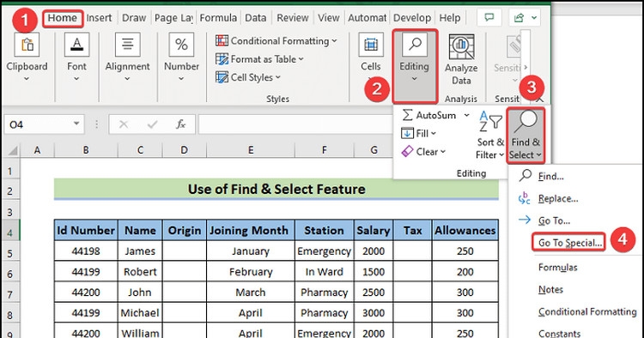
Task: Open the Font group icon
Action: [x=76, y=45]
